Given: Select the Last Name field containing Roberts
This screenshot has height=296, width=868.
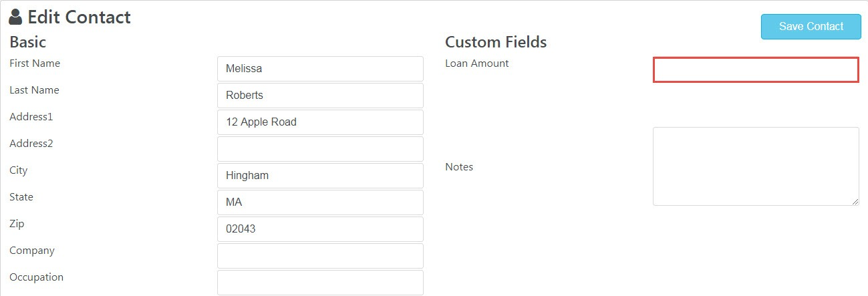Looking at the screenshot, I should coord(320,96).
